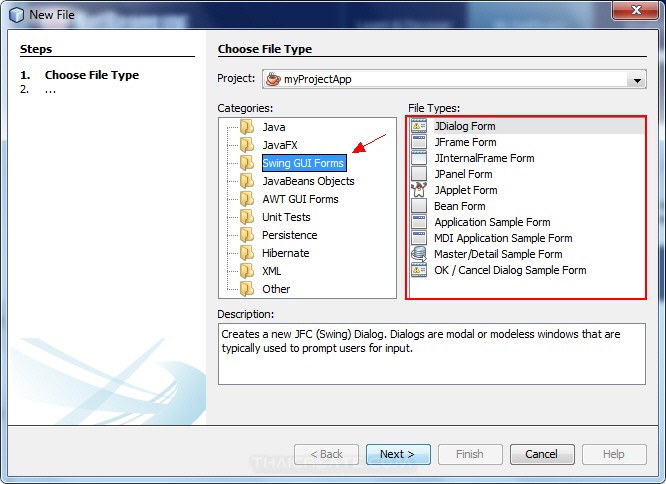The image size is (666, 484).
Task: Click the New File cube icon in title bar
Action: click(x=17, y=15)
